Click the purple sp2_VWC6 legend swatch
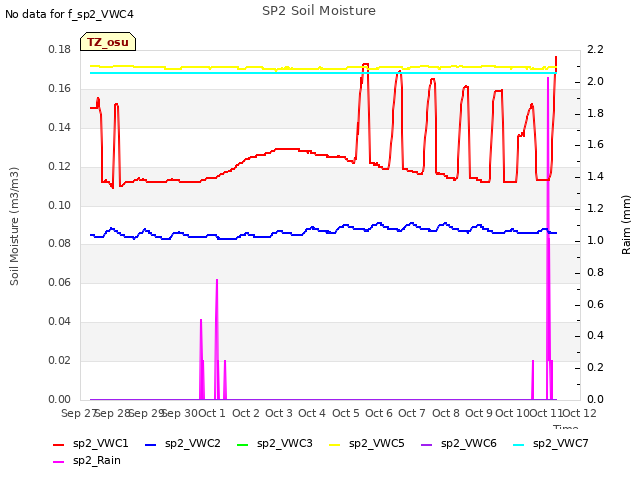 427,444
